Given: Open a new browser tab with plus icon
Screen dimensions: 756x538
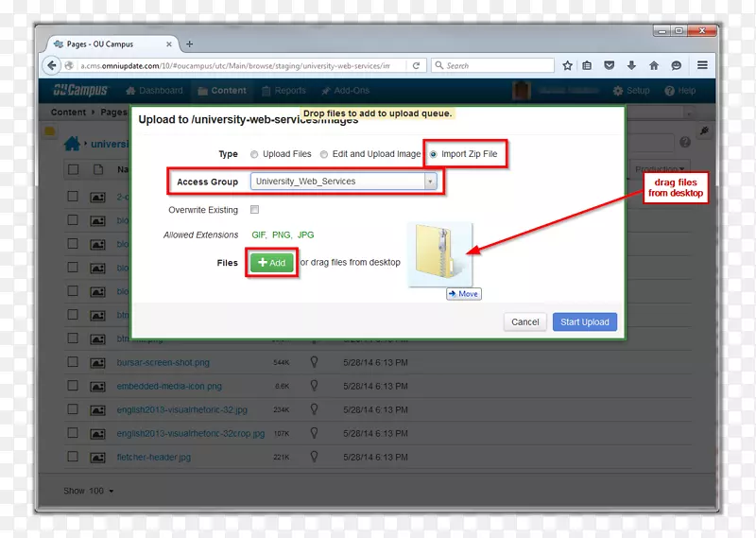Looking at the screenshot, I should tap(190, 43).
